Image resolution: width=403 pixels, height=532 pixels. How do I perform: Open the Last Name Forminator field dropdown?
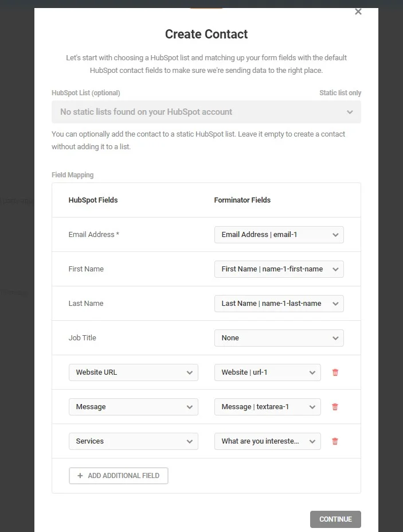coord(279,304)
